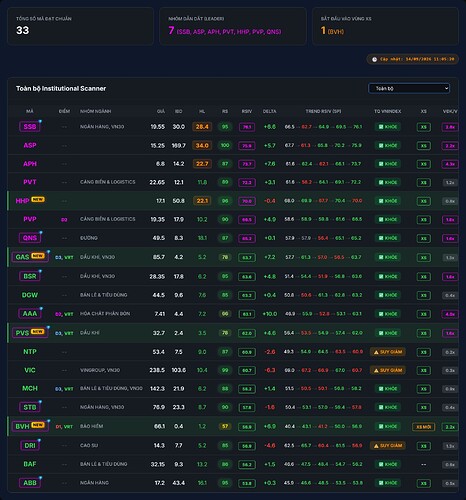Click the NEW badge next to PVS

38,332
